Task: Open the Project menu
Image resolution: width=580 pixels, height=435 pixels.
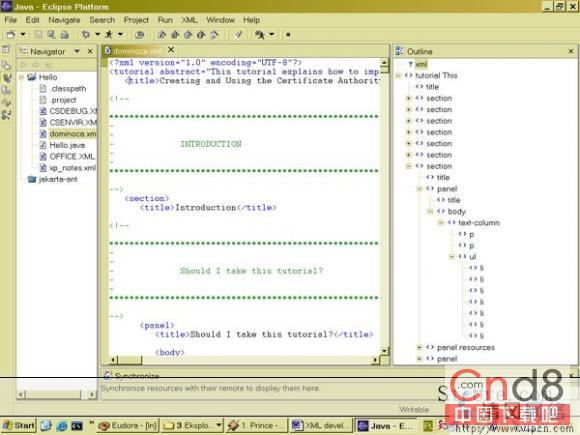Action: click(136, 20)
